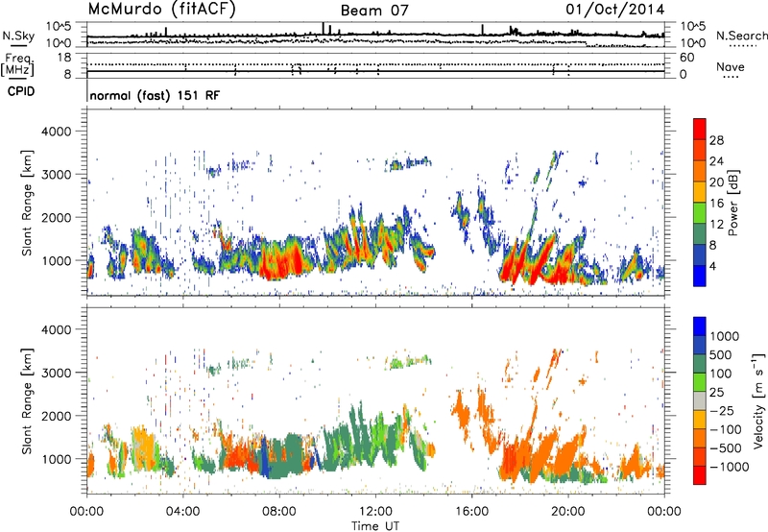Click the red power echo near 08:00 UT
Screen dimensions: 768x532
pyautogui.click(x=279, y=260)
